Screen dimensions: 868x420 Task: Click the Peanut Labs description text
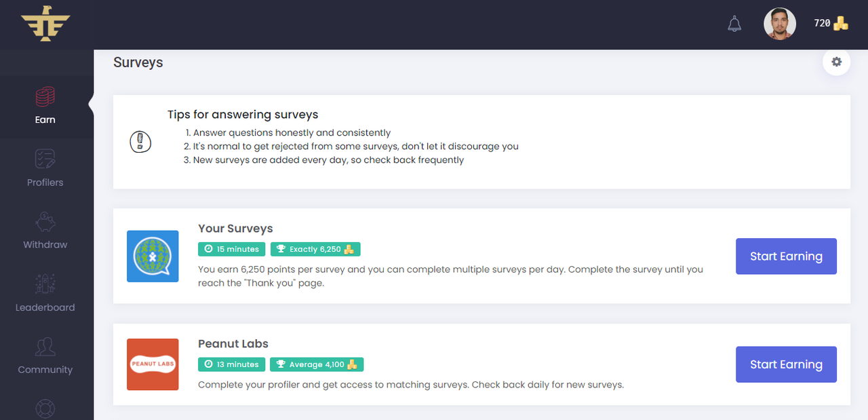(411, 385)
